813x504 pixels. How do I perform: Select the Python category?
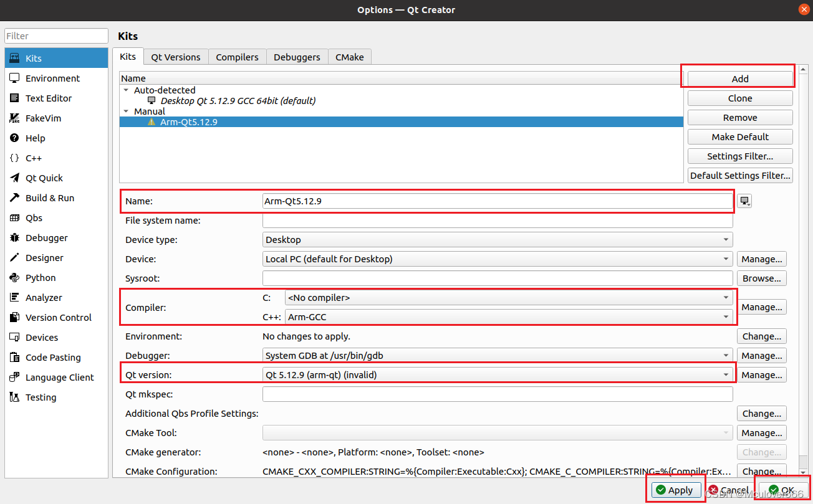(56, 277)
